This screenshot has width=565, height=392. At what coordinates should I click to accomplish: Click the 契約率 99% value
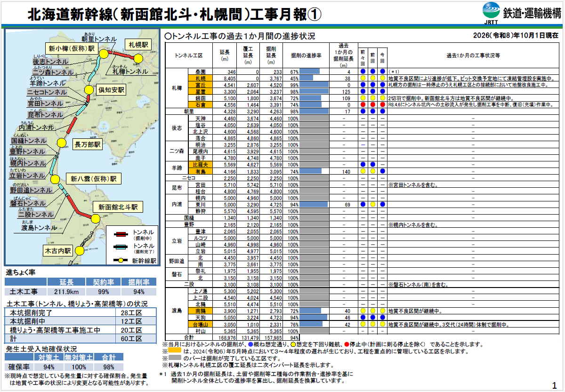[x=104, y=292]
